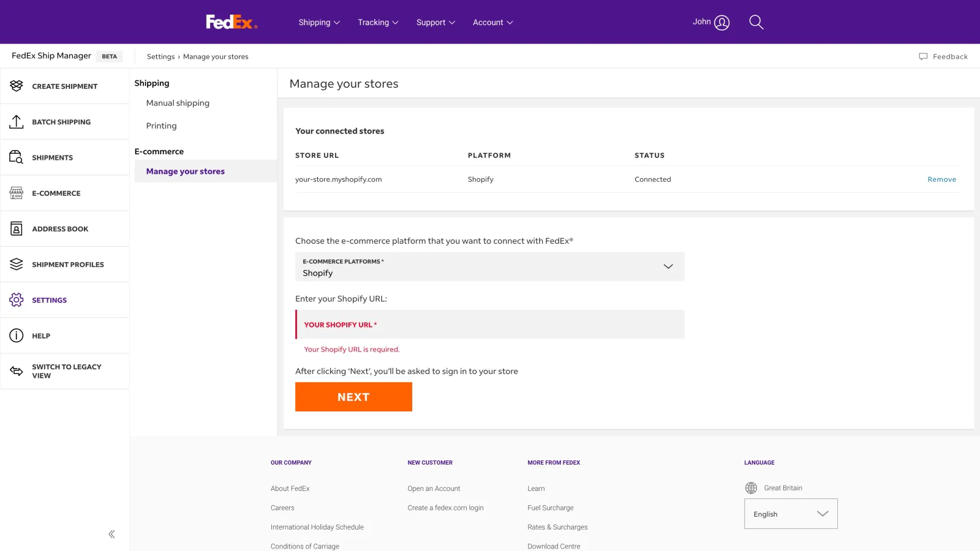Open Batch Shipping via its upload icon
980x551 pixels.
(x=17, y=122)
